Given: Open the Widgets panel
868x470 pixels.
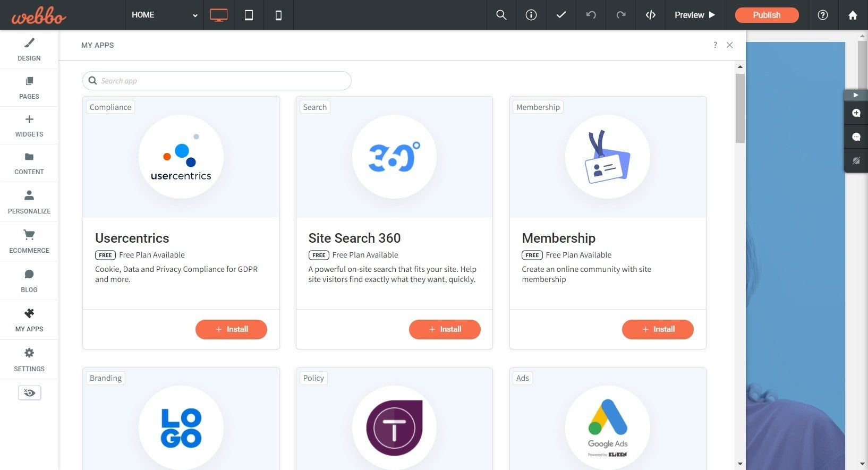Looking at the screenshot, I should click(x=29, y=125).
